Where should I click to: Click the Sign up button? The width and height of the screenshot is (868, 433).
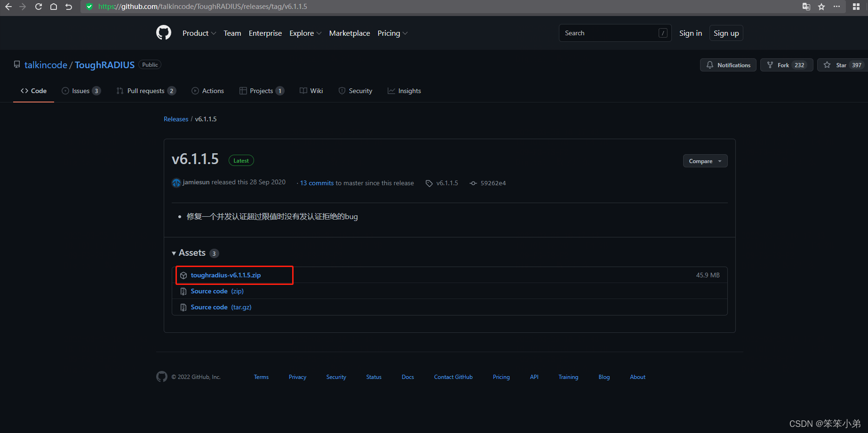(x=726, y=33)
